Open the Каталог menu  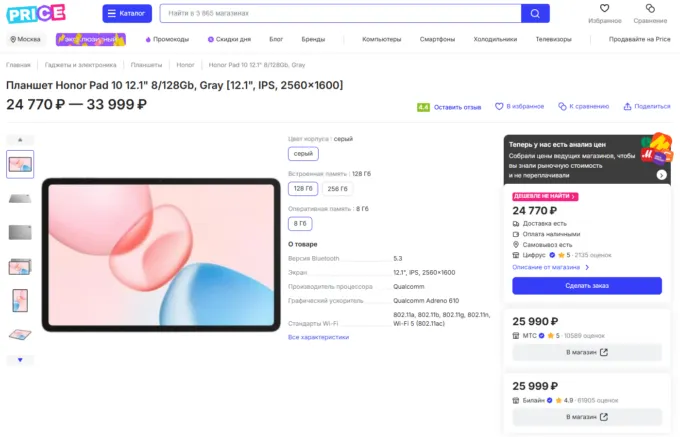pos(127,13)
